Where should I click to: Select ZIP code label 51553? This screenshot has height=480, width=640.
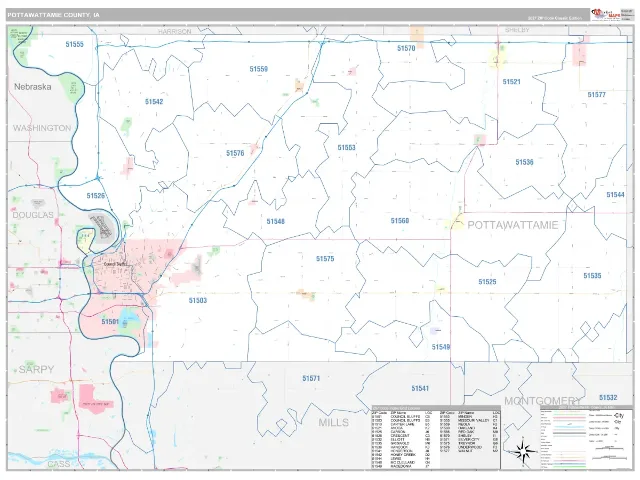(347, 147)
